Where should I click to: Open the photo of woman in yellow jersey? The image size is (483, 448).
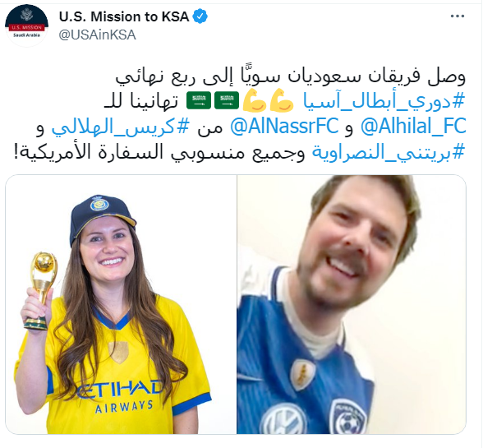121,304
